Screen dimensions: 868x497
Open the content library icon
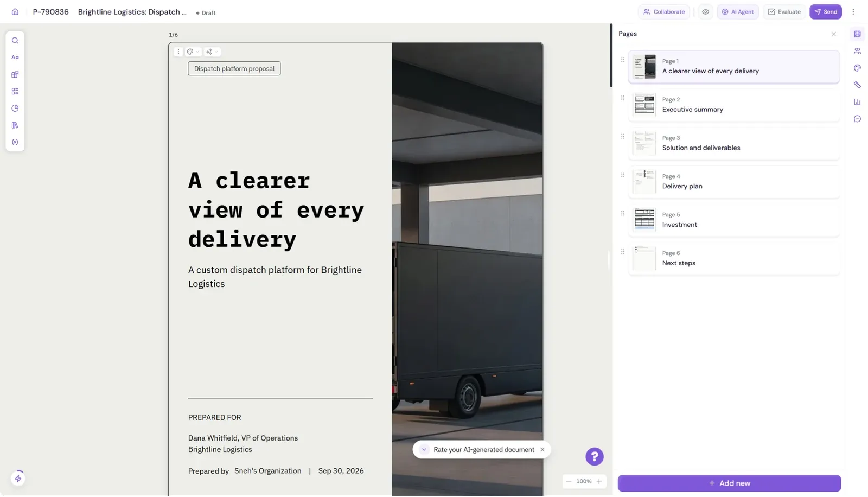click(15, 125)
